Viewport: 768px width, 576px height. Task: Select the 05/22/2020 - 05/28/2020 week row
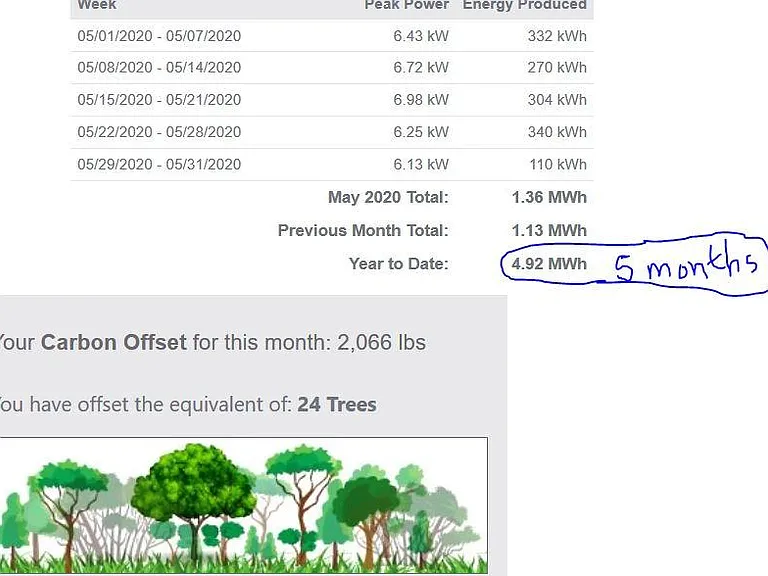332,132
